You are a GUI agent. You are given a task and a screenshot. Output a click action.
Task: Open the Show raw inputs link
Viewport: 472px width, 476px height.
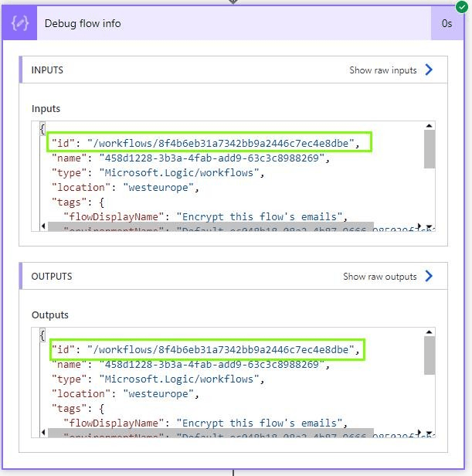[382, 70]
